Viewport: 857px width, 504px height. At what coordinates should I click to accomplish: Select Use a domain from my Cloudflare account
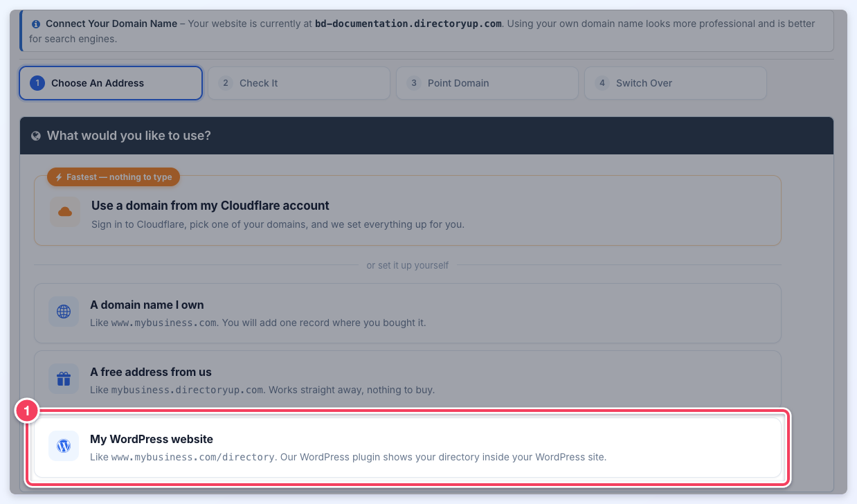tap(408, 210)
